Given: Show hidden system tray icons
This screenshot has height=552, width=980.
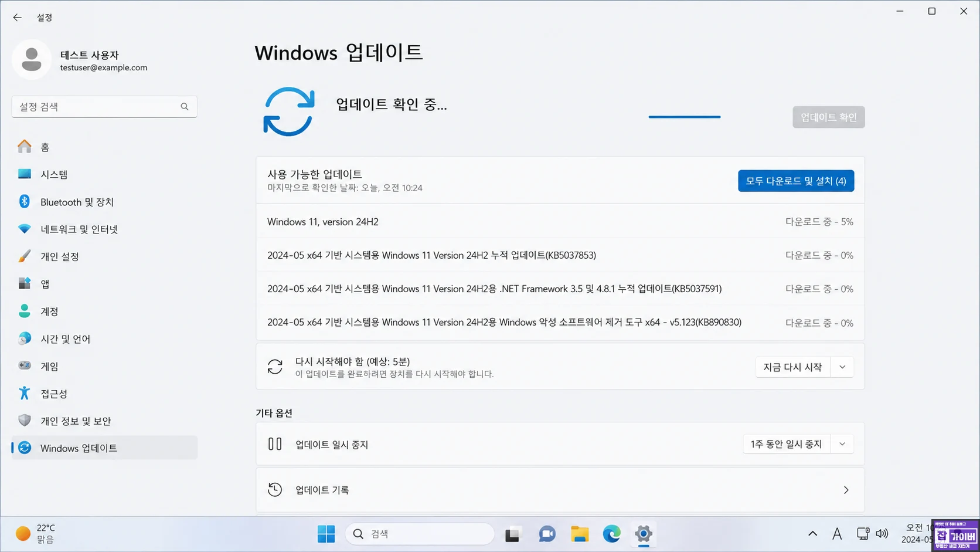Looking at the screenshot, I should coord(812,534).
